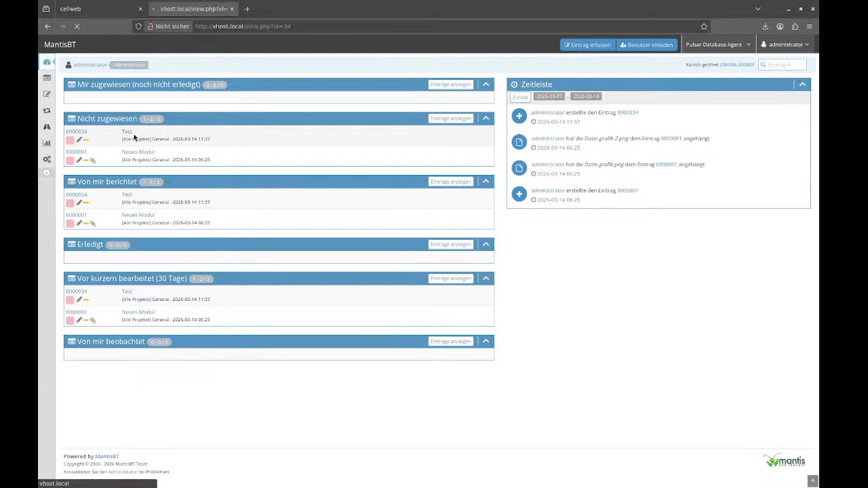Click Einträge anzeigen in Erledigt panel
Screen dimensions: 868x488
(x=450, y=245)
